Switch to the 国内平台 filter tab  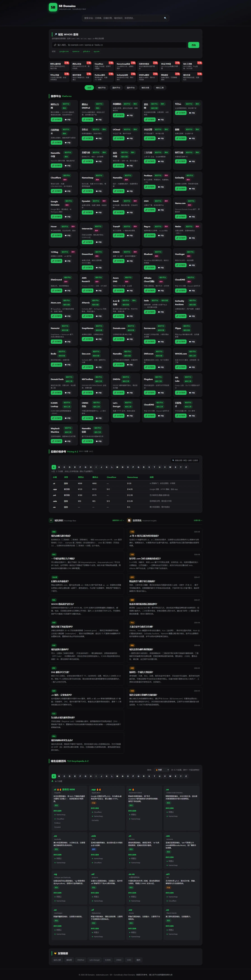pyautogui.click(x=116, y=88)
